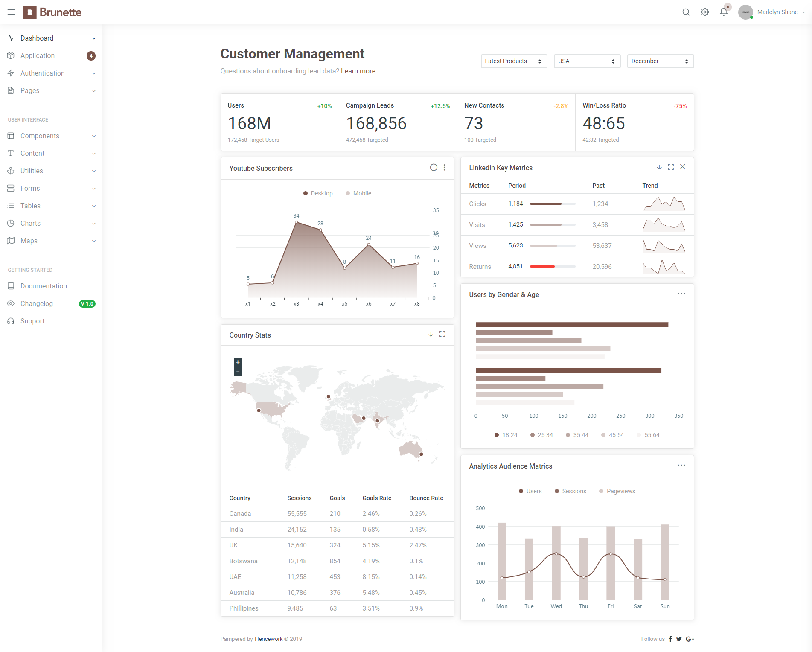Click the search magnifier icon
Viewport: 812px width, 652px height.
686,12
